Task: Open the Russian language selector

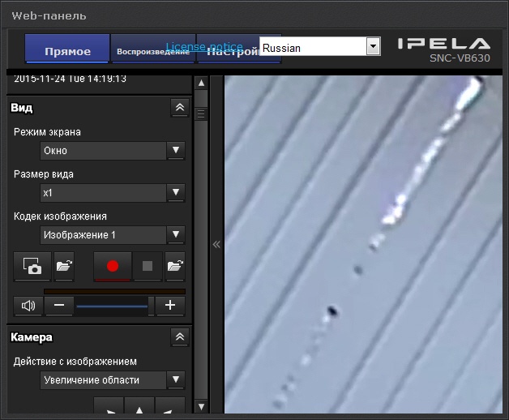Action: [x=373, y=47]
